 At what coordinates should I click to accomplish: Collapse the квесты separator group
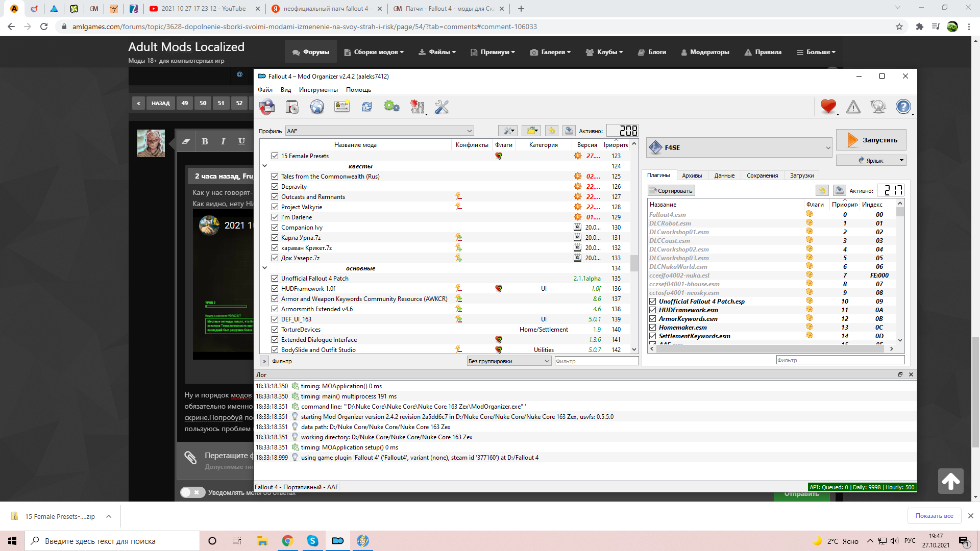265,166
